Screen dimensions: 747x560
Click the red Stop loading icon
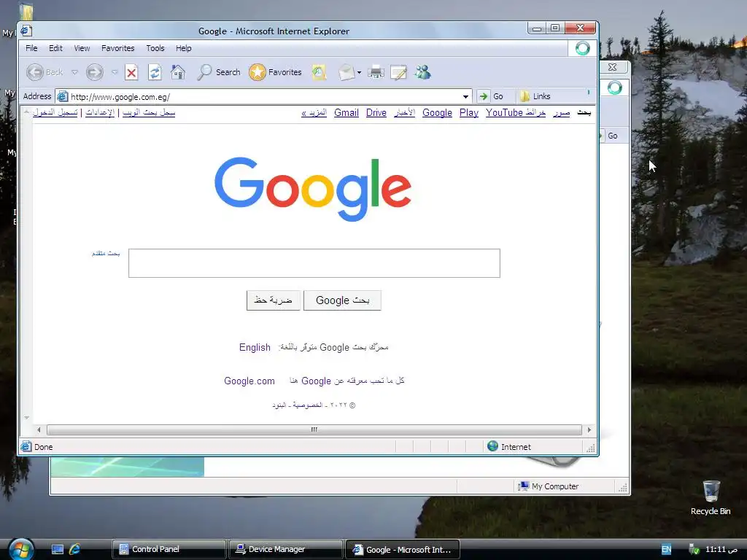(x=131, y=72)
